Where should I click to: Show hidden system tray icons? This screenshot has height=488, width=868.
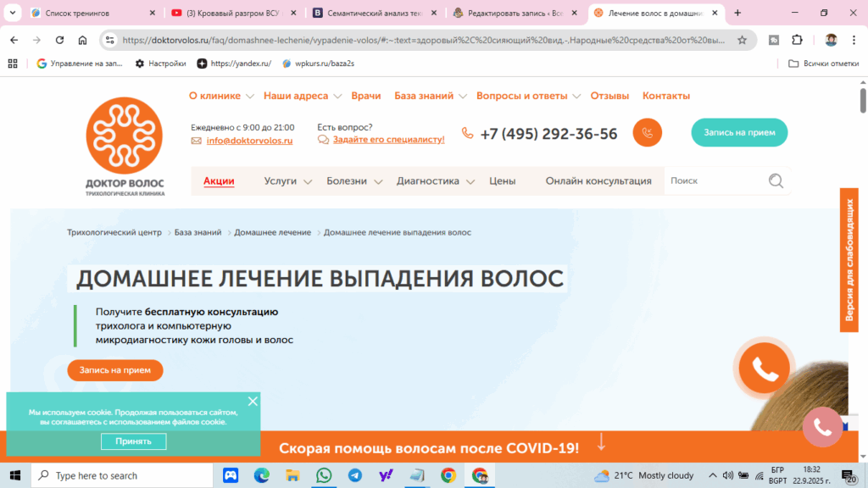pos(712,475)
